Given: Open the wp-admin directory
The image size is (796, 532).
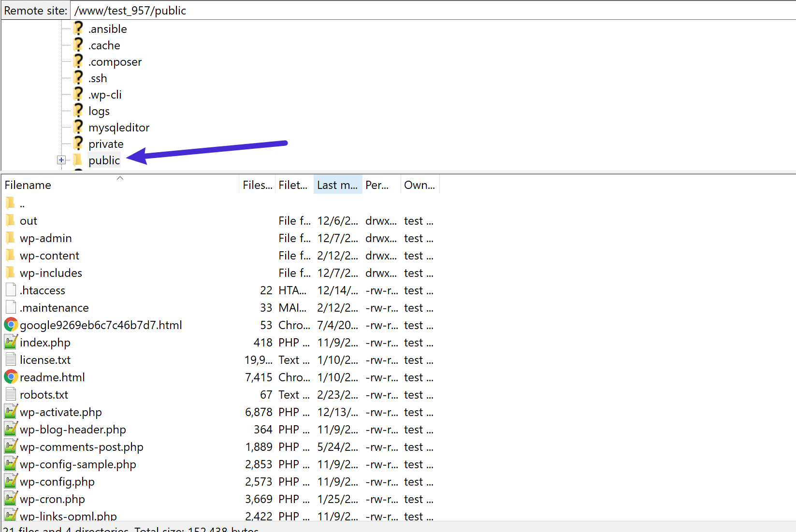Looking at the screenshot, I should pyautogui.click(x=45, y=238).
